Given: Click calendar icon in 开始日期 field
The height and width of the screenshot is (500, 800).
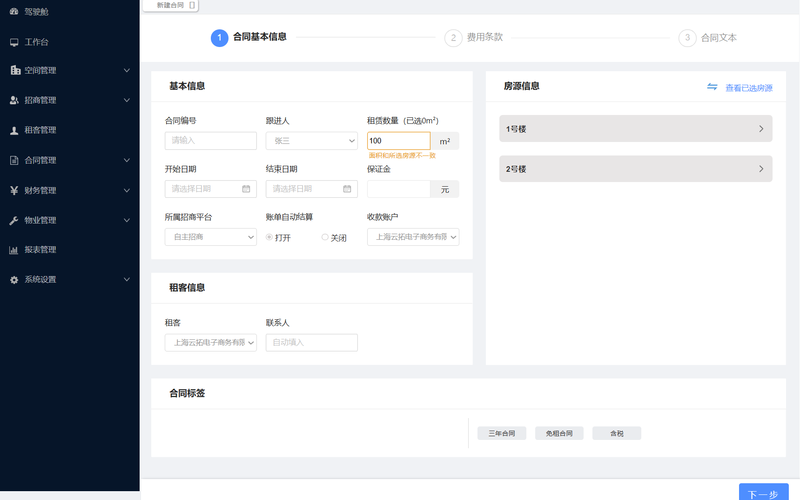Looking at the screenshot, I should point(246,189).
